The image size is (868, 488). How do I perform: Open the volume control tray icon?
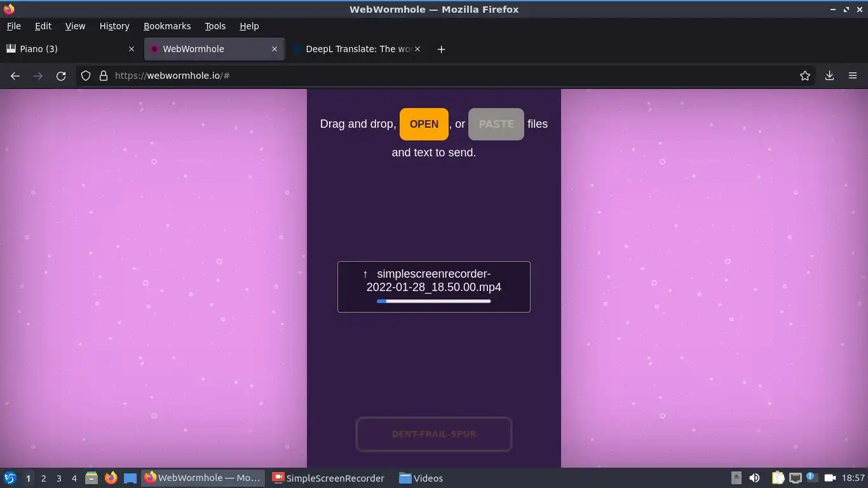coord(754,478)
